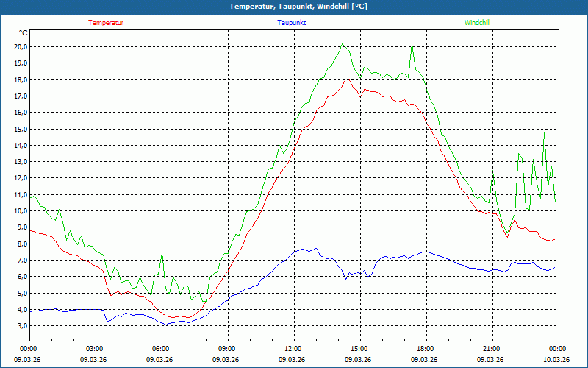
Task: Click the 5,0 y-axis tick label
Action: pyautogui.click(x=22, y=293)
